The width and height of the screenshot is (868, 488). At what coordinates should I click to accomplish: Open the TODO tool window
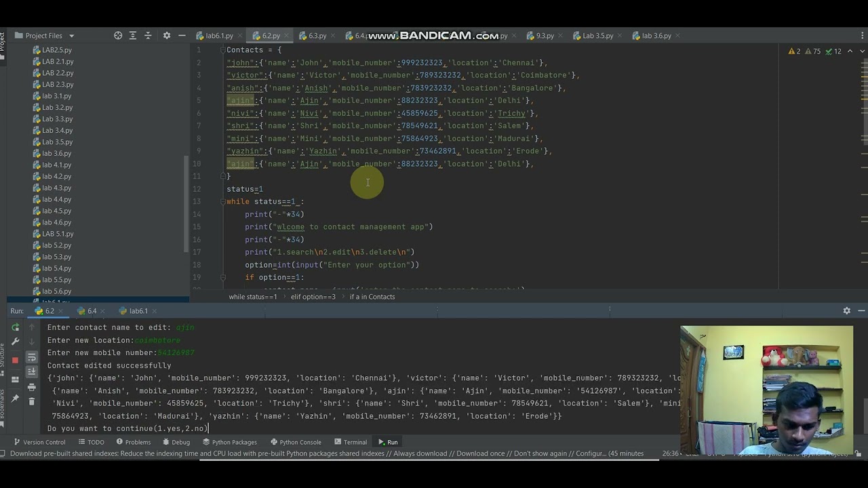click(91, 442)
